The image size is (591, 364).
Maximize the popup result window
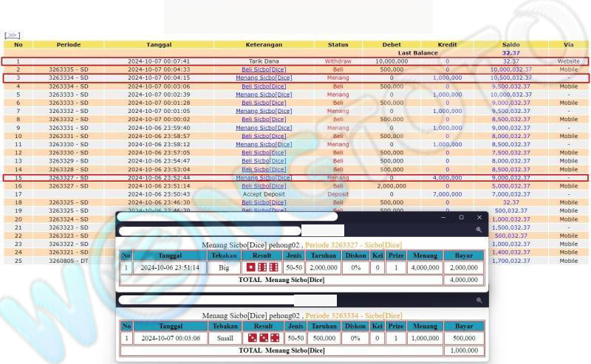(x=461, y=217)
